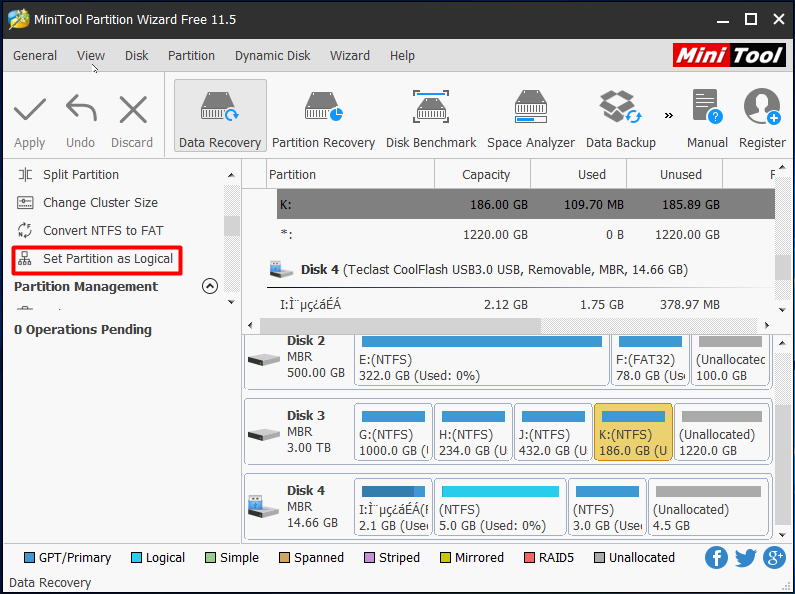The width and height of the screenshot is (795, 594).
Task: Sort by Used column header
Action: coord(579,174)
